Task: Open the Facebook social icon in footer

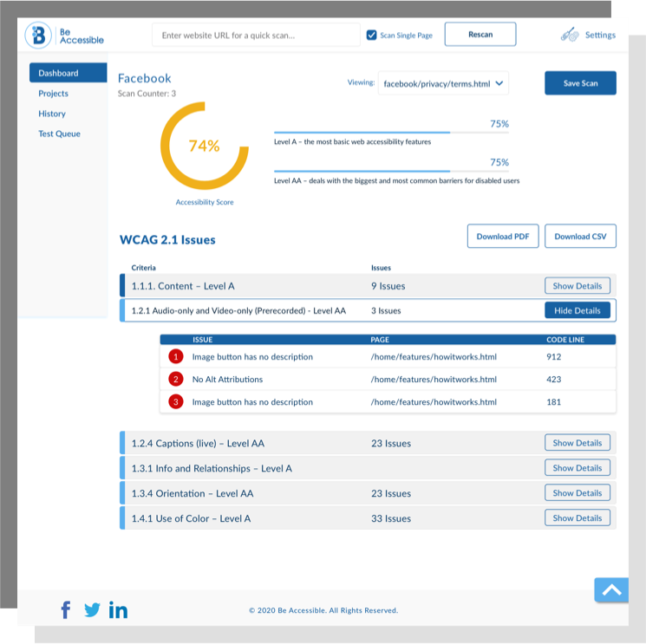Action: tap(66, 610)
